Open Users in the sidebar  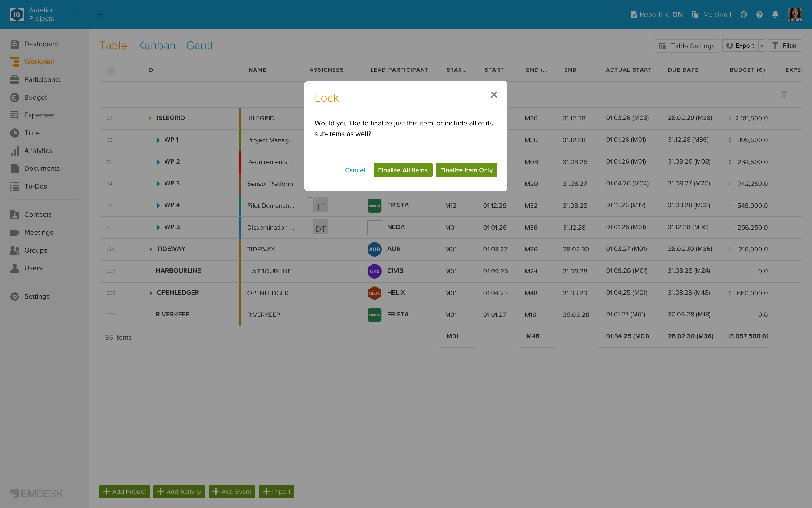(x=26, y=268)
